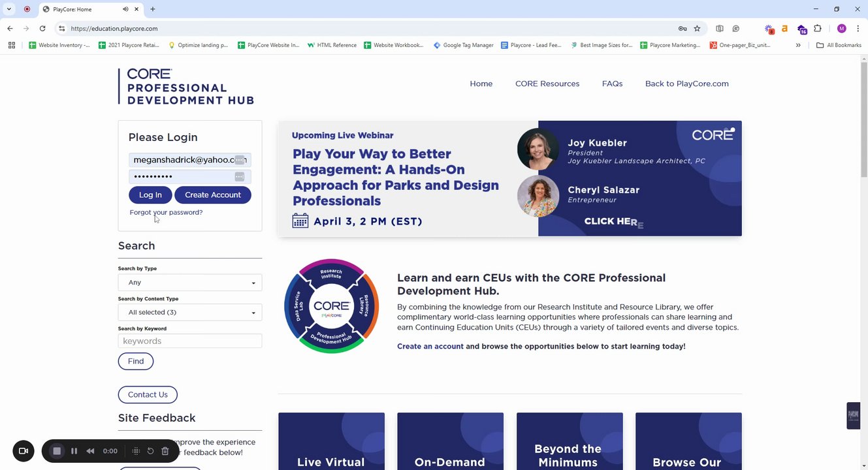Image resolution: width=868 pixels, height=470 pixels.
Task: Open the Best Image Sizes bookmark
Action: click(x=602, y=45)
